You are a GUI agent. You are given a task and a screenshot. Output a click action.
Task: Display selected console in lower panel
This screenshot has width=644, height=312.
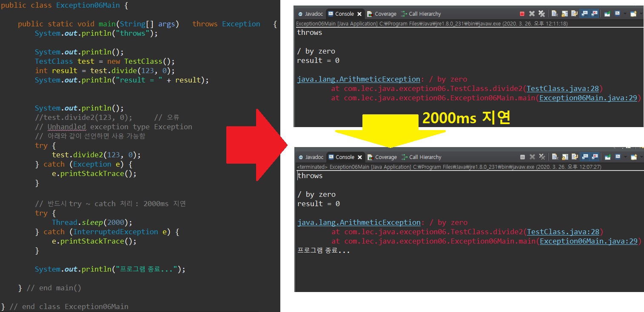click(617, 157)
